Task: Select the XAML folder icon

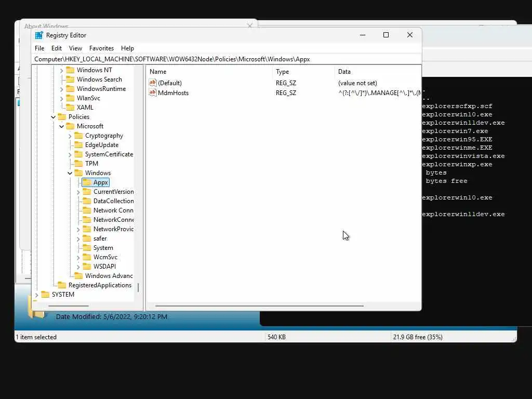Action: (70, 107)
